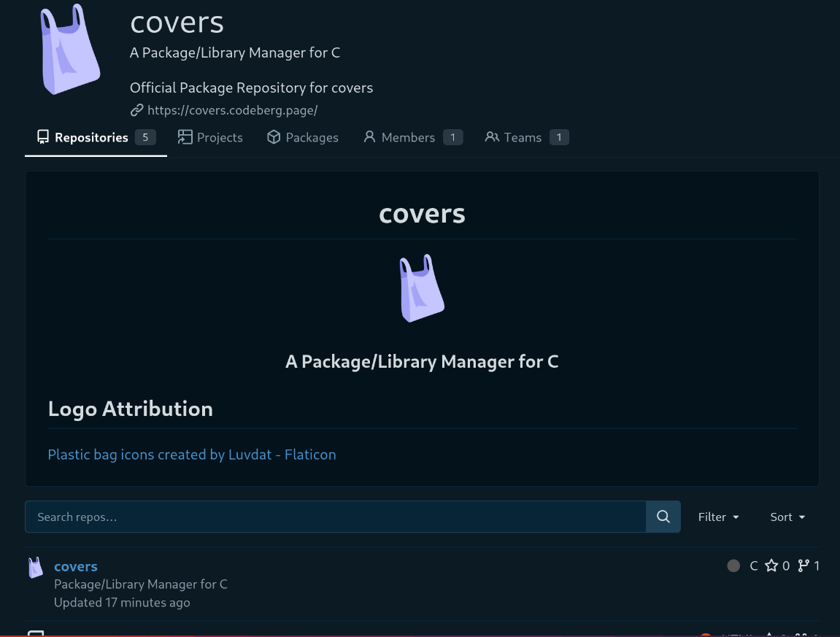Click the chain link icon beside the website URL
The height and width of the screenshot is (637, 840).
[136, 110]
